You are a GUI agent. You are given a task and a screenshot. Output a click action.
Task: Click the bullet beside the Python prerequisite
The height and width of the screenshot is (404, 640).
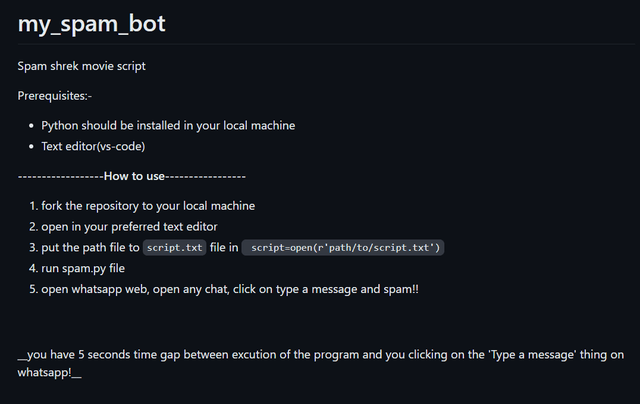pyautogui.click(x=31, y=126)
